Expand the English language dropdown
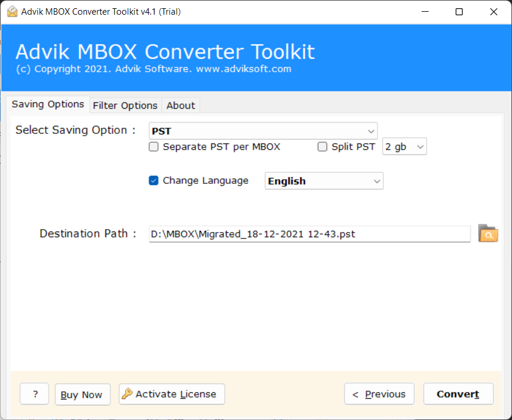This screenshot has width=512, height=420. [324, 181]
